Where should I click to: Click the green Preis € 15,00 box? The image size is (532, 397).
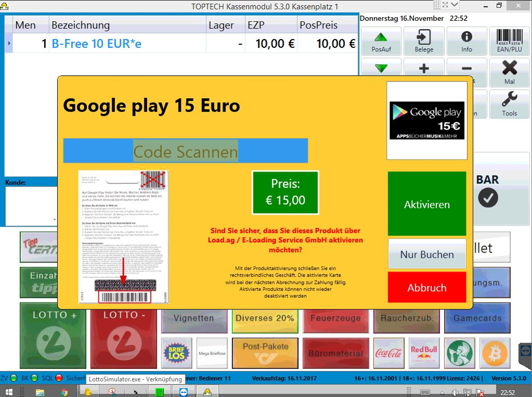coord(285,192)
